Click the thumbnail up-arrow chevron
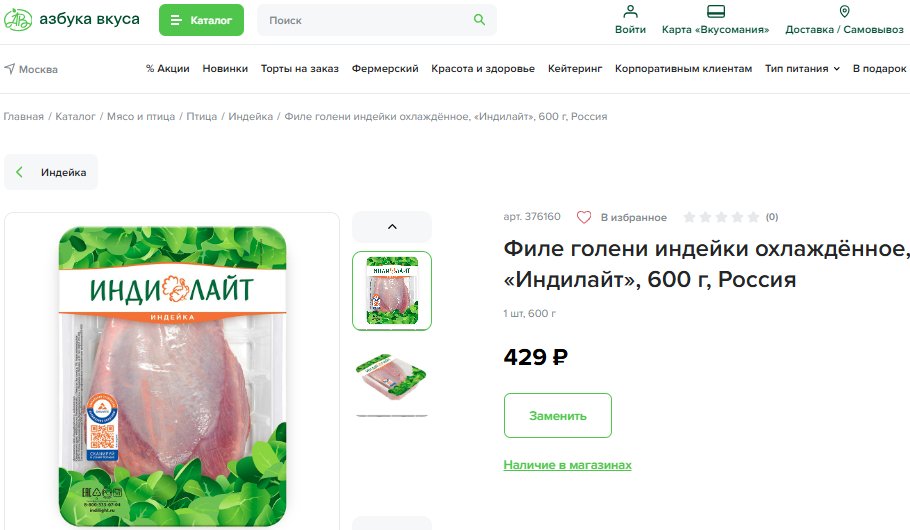910x530 pixels. coord(392,226)
